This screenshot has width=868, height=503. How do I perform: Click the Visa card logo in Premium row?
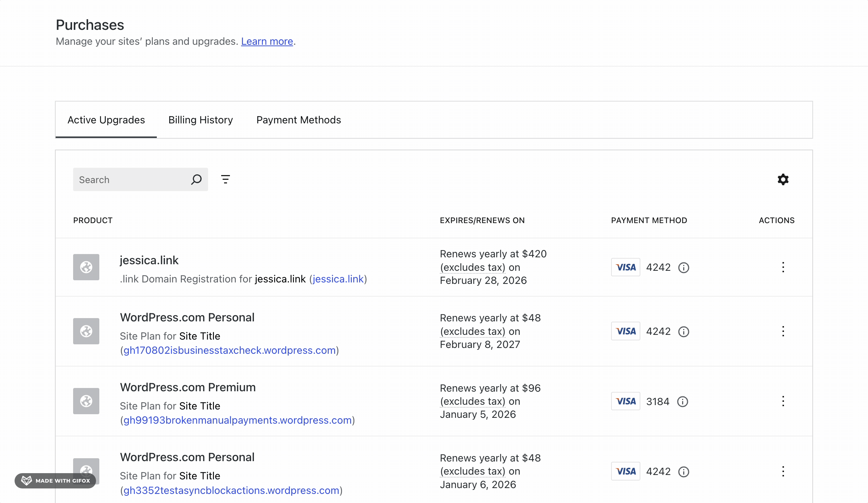click(x=626, y=401)
